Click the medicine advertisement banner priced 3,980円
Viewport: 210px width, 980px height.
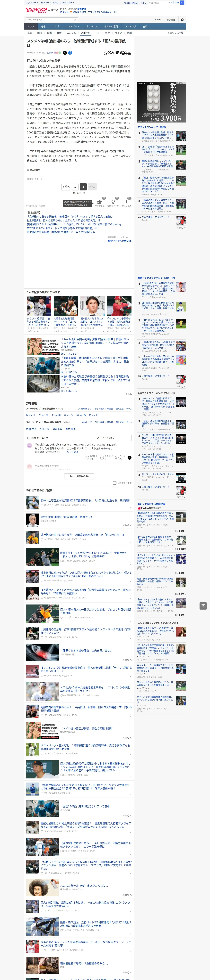(x=161, y=102)
